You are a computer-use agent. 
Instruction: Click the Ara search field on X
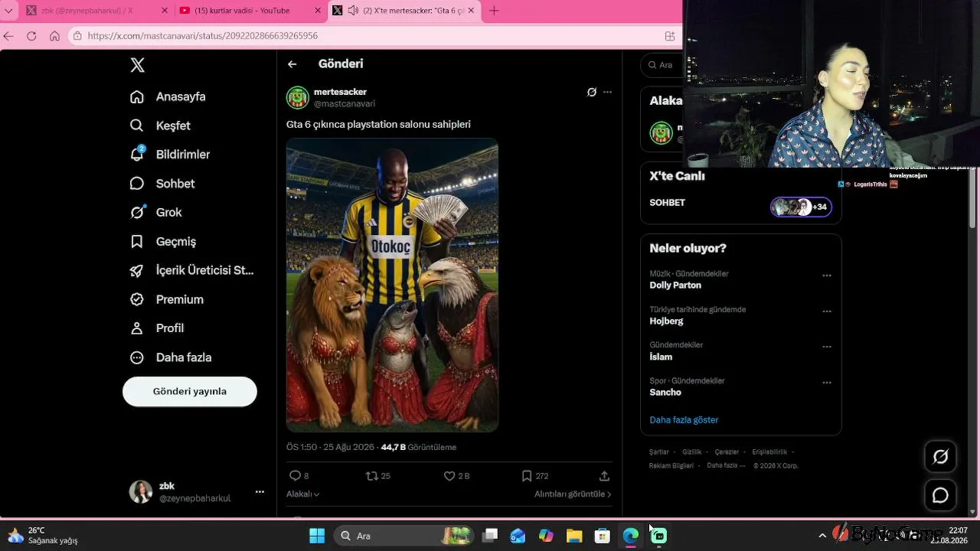click(662, 65)
